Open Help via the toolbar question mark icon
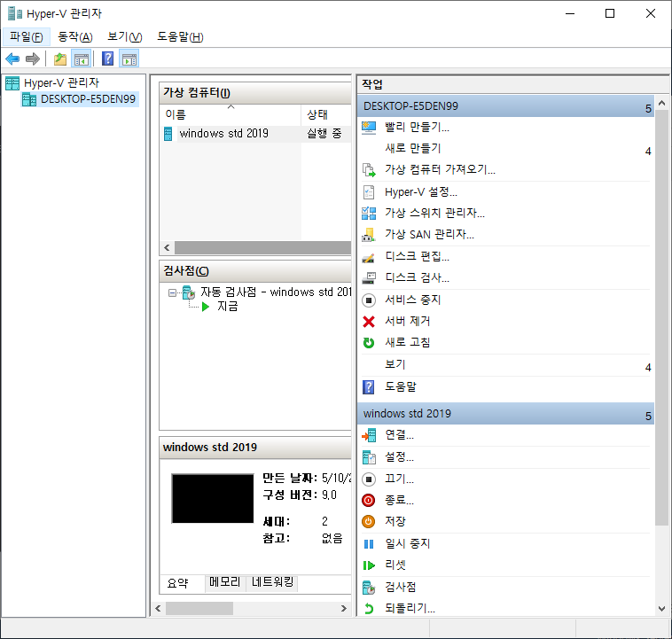The height and width of the screenshot is (639, 672). 107,58
